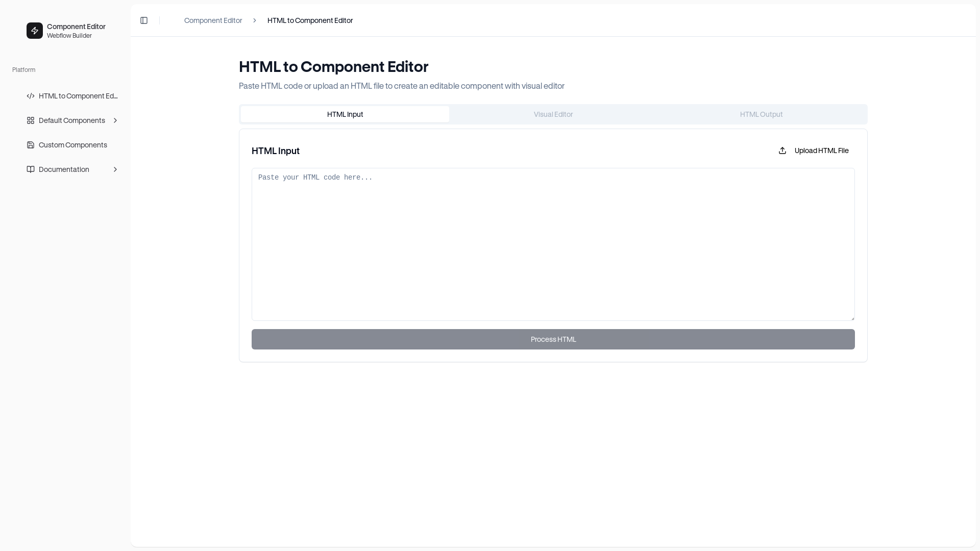Go to Component Editor breadcrumb link
The height and width of the screenshot is (551, 980).
pos(213,20)
